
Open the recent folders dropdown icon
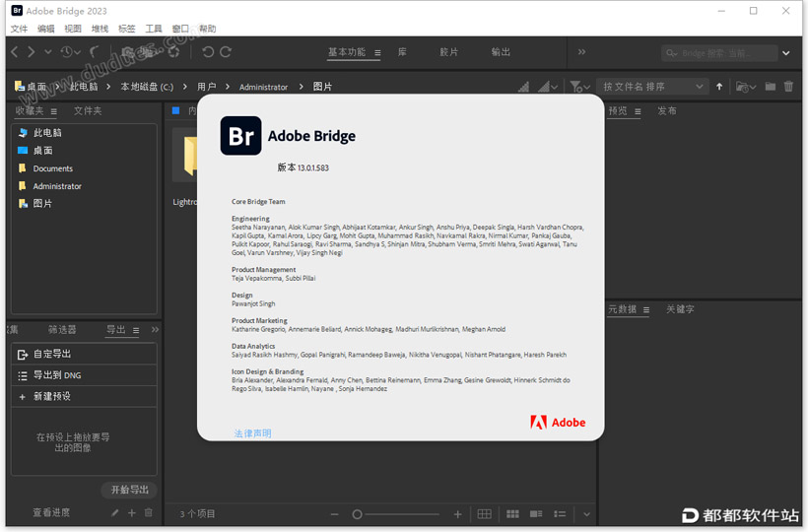(746, 87)
